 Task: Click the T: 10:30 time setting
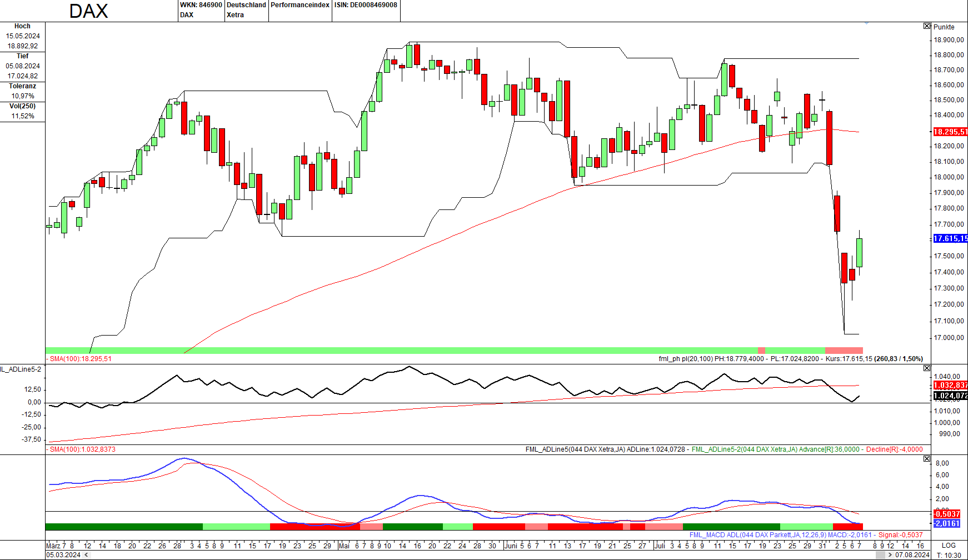click(949, 555)
